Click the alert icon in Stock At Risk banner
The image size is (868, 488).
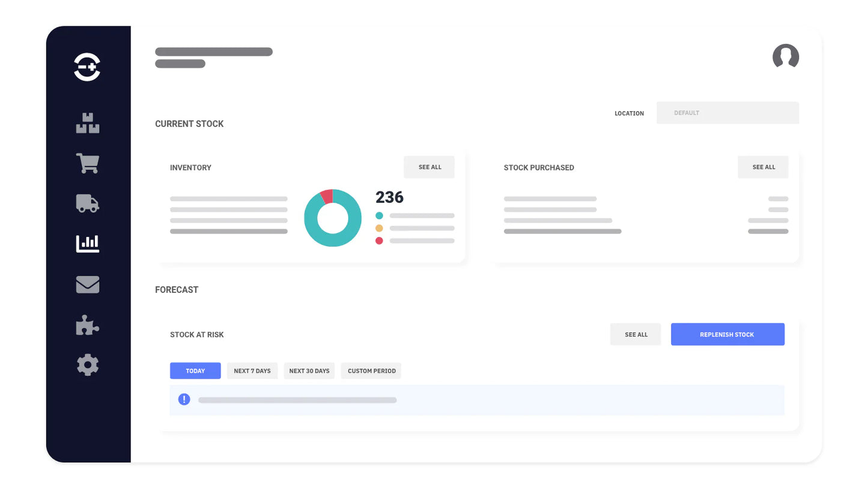(x=184, y=399)
